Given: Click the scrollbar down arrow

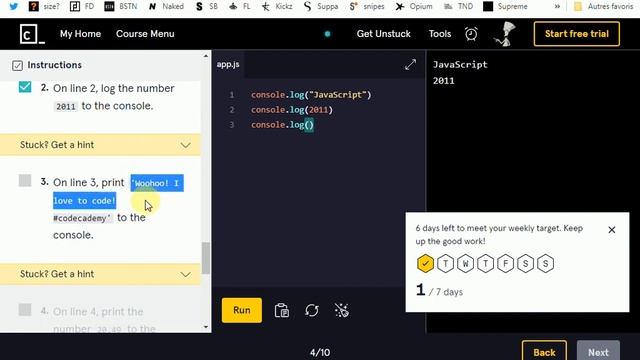Looking at the screenshot, I should [206, 327].
